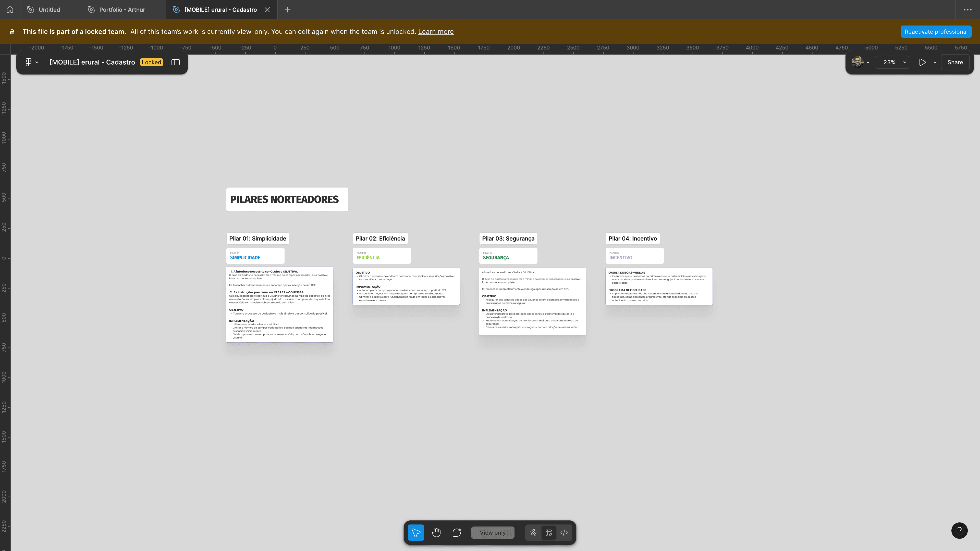Open Help and resources button

(x=959, y=531)
